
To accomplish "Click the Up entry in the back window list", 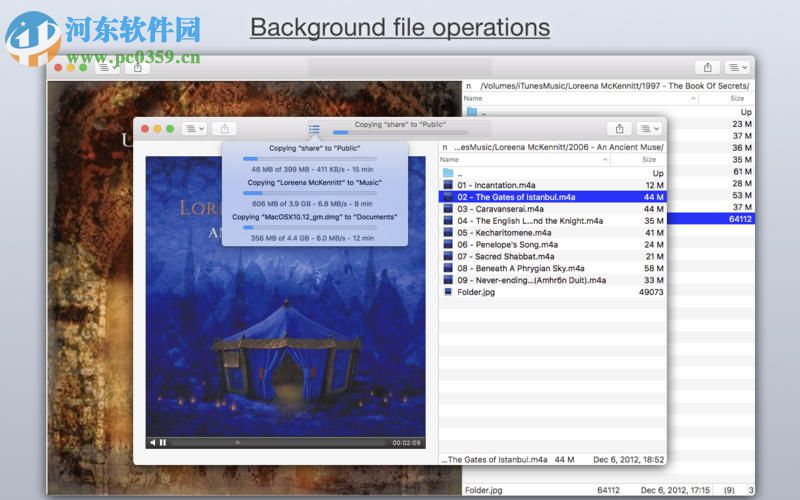I will (746, 112).
